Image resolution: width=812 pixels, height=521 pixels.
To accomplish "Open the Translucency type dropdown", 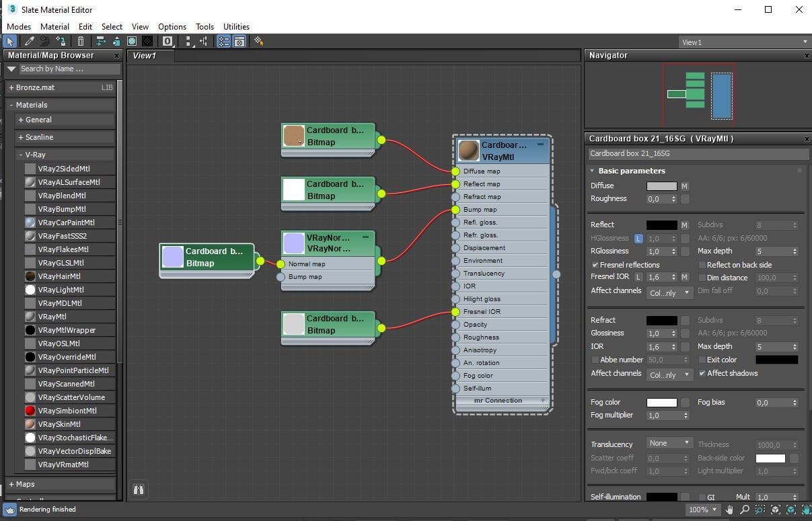I will coord(669,443).
